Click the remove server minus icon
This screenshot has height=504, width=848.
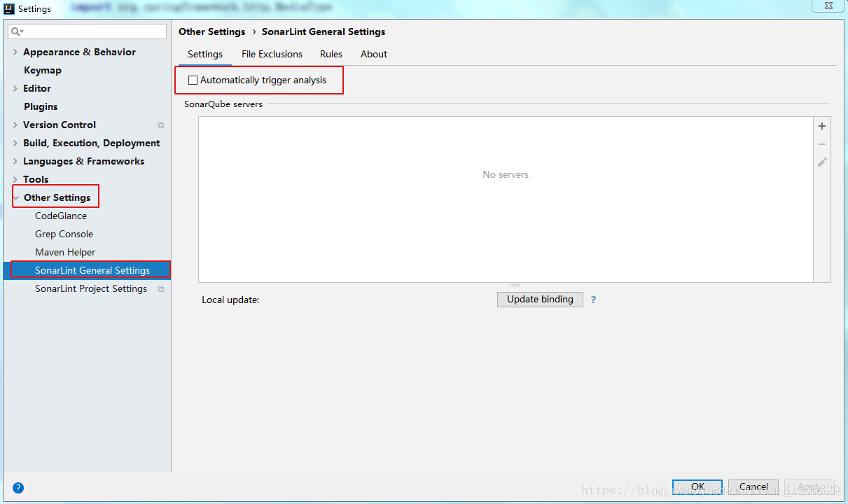click(822, 144)
